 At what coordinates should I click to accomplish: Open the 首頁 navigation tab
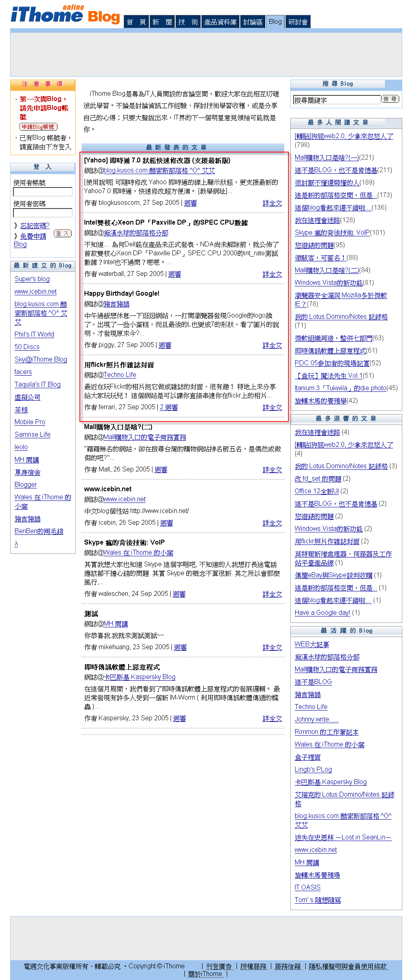(136, 22)
